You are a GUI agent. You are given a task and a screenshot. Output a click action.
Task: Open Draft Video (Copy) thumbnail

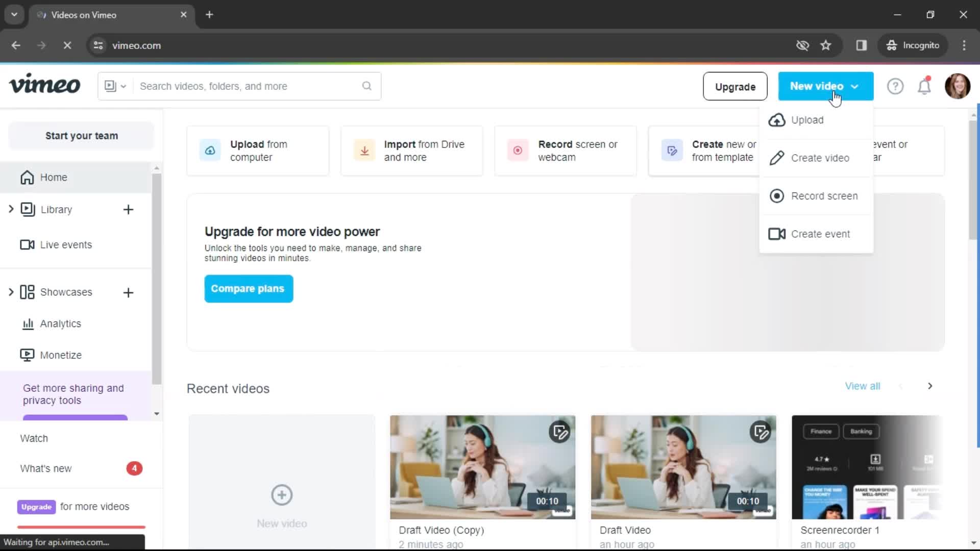[482, 467]
